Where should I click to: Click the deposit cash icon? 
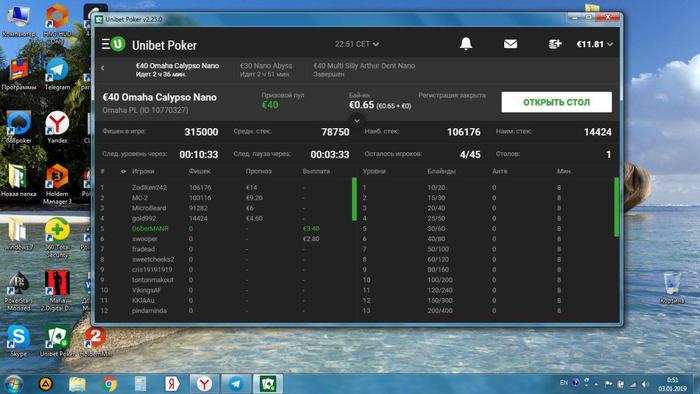554,44
